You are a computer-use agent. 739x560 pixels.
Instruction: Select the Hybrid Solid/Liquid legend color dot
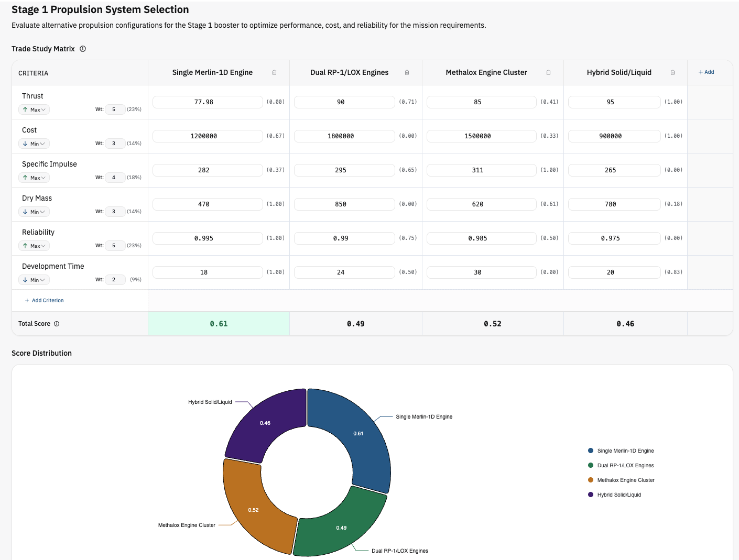[590, 495]
